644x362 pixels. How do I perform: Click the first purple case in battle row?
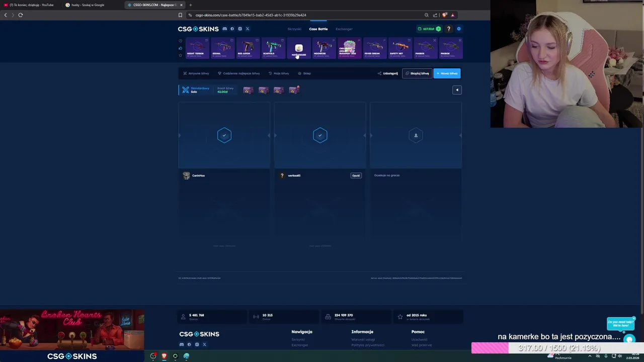(248, 90)
